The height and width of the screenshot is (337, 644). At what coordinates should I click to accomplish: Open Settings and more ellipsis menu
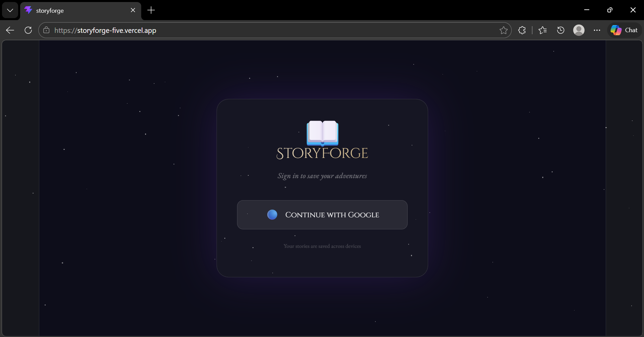(x=597, y=30)
